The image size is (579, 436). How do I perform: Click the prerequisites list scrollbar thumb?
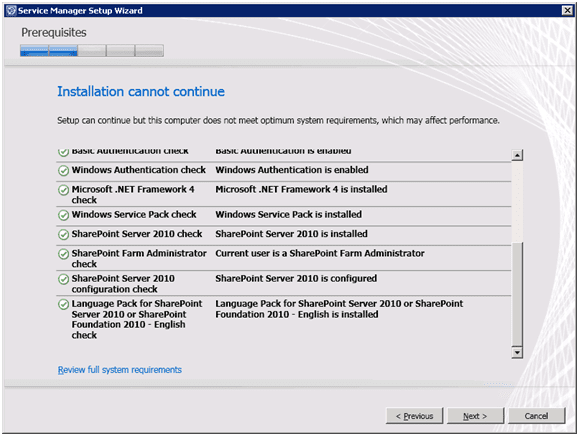517,294
